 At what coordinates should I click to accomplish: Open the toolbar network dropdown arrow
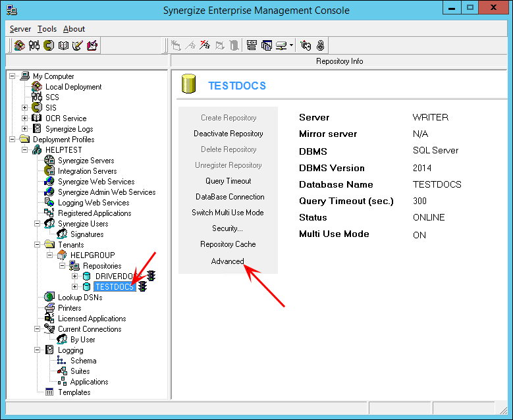click(x=291, y=45)
